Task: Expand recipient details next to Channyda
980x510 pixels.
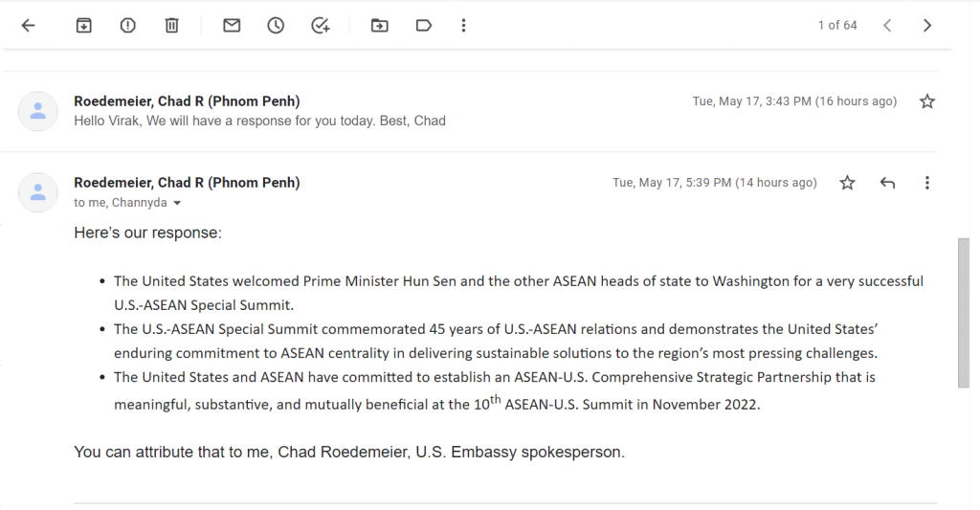Action: tap(177, 203)
